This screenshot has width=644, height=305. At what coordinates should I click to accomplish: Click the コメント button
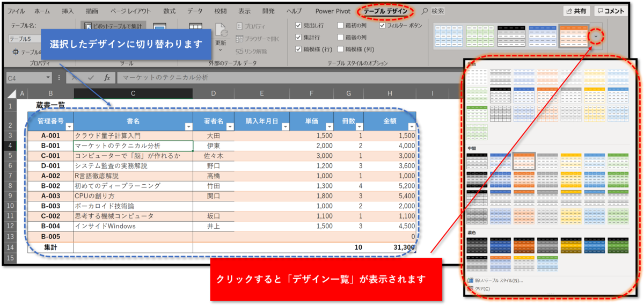(611, 11)
